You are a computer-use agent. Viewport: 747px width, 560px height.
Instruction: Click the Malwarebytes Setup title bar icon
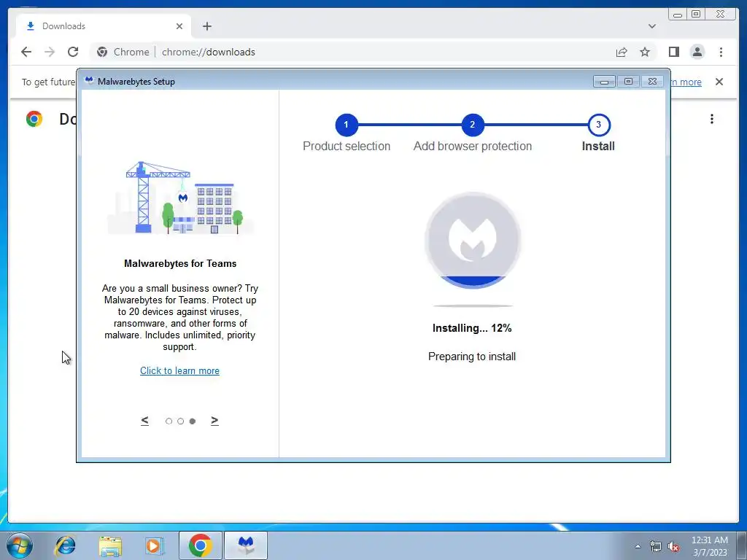(x=89, y=81)
